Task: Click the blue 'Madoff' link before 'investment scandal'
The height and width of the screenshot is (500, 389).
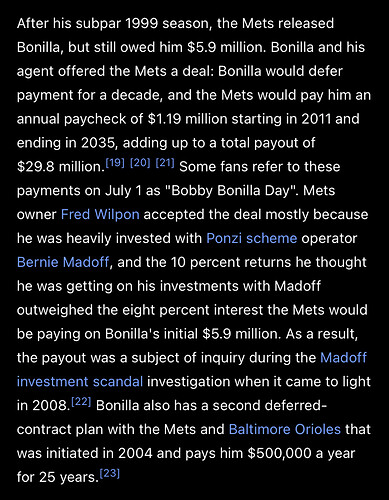Action: (343, 358)
